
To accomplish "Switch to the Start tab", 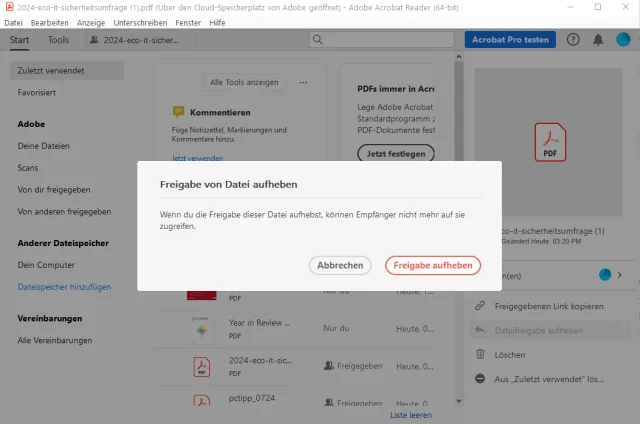I will [x=19, y=40].
